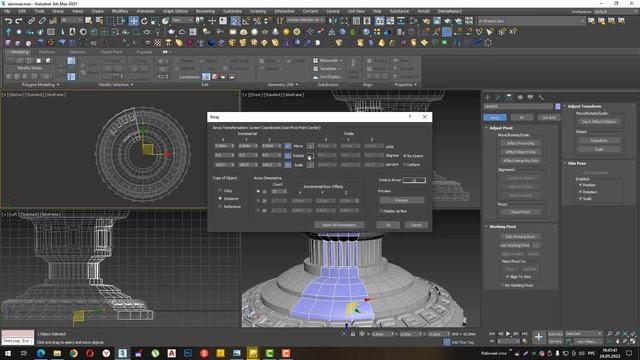Click the Select and Link chain icon

tap(31, 21)
